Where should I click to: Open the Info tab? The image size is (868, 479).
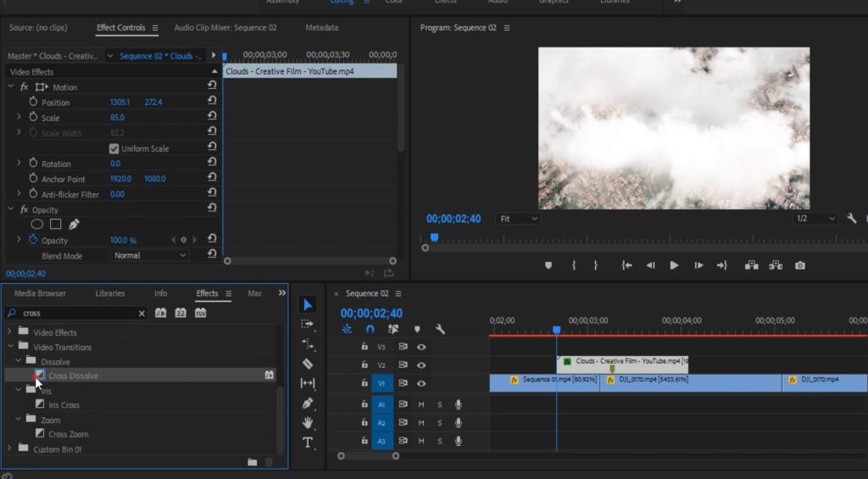(160, 293)
